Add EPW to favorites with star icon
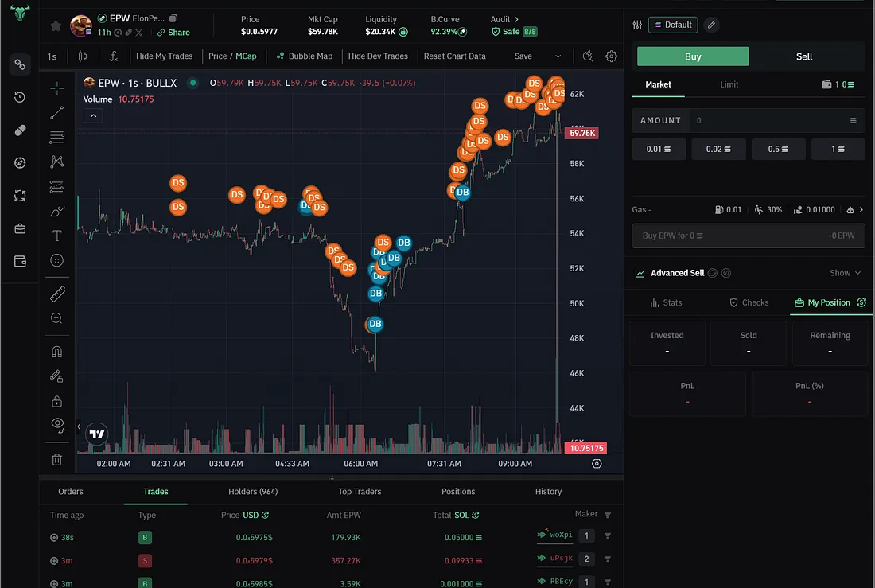Image resolution: width=875 pixels, height=588 pixels. (56, 25)
